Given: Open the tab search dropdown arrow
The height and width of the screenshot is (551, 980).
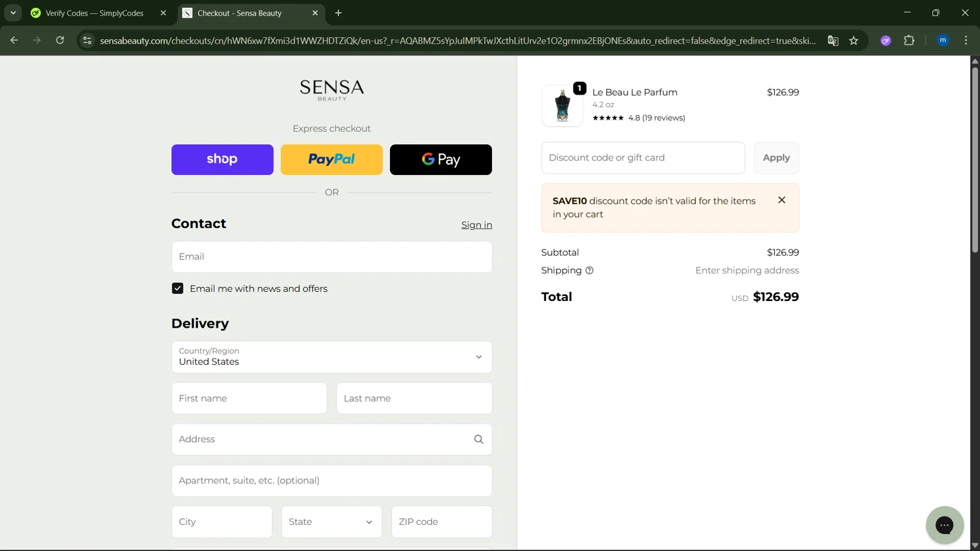Looking at the screenshot, I should pos(13,12).
